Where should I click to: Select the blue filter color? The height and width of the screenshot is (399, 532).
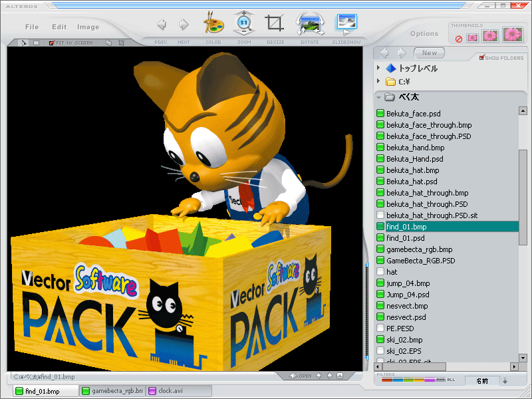click(398, 380)
